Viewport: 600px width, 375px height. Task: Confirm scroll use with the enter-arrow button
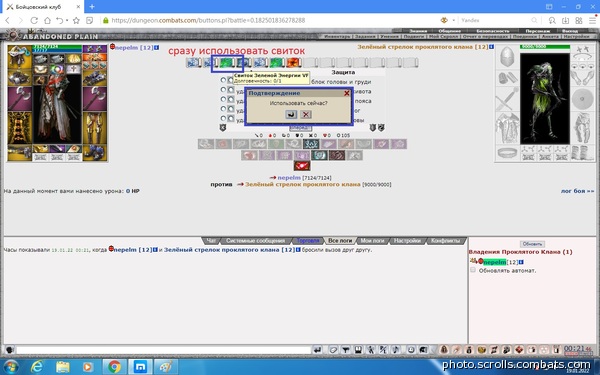click(291, 114)
